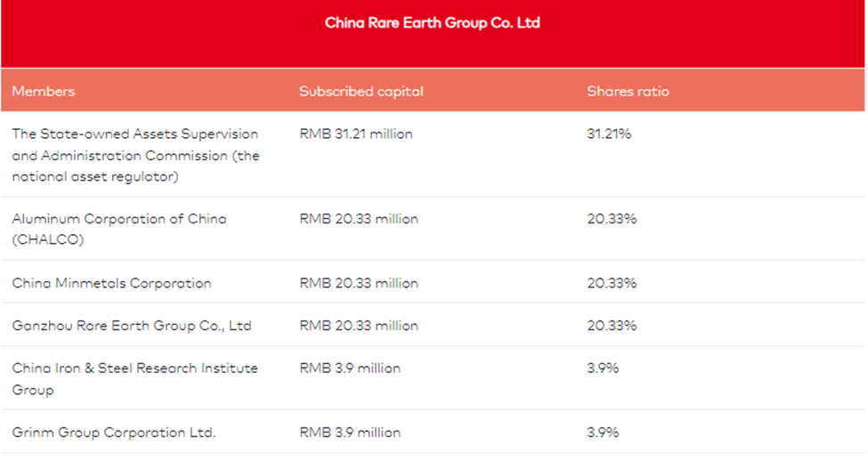Select China Iron & Steel Research Institute Group
The height and width of the screenshot is (461, 868).
pos(134,378)
